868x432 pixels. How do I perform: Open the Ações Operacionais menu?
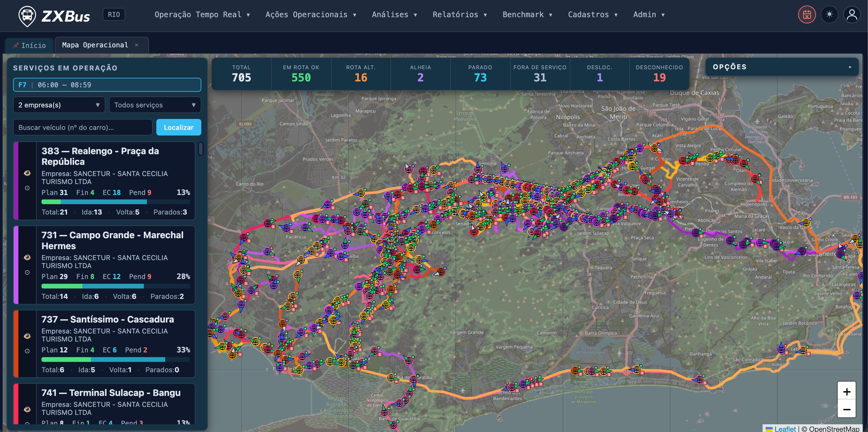click(x=311, y=14)
